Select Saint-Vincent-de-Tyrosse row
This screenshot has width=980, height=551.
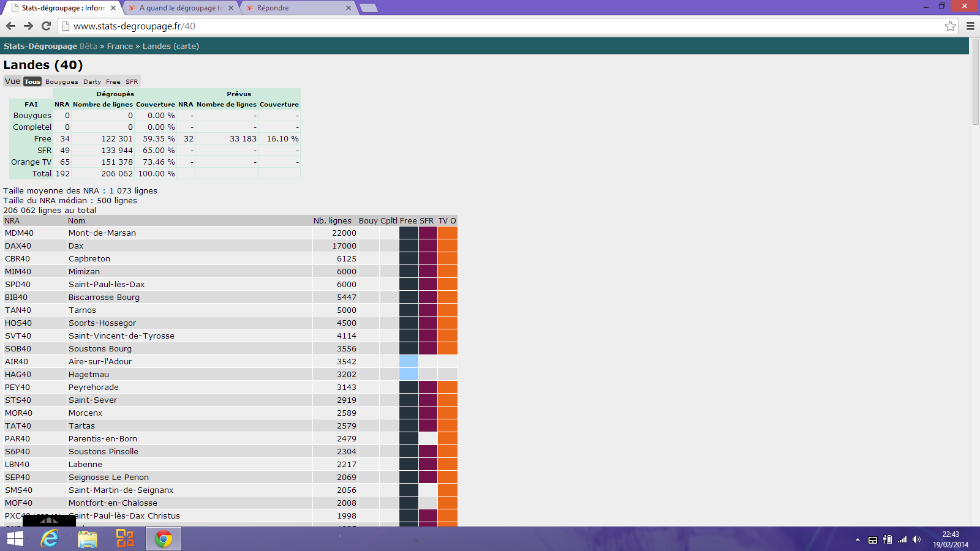[x=121, y=335]
